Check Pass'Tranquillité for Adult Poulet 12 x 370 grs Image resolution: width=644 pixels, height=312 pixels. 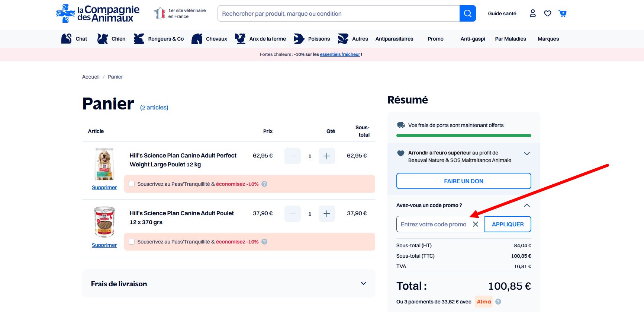tap(132, 242)
